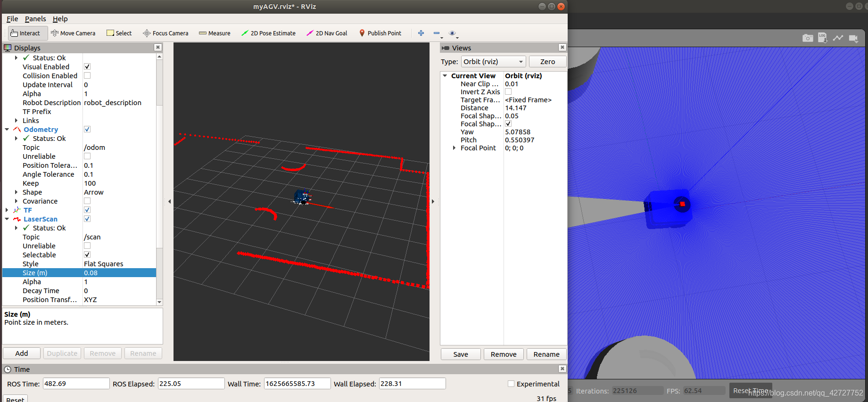868x402 pixels.
Task: Open the plot graph icon in Gazebo
Action: click(x=838, y=38)
